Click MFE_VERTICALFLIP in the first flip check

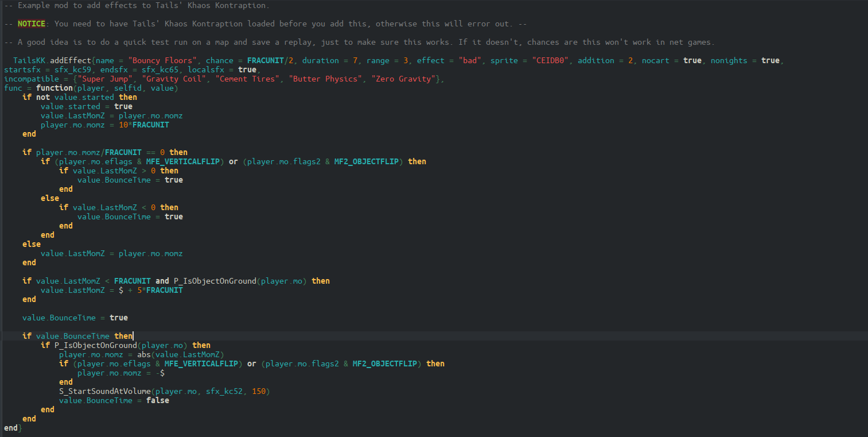(x=182, y=161)
